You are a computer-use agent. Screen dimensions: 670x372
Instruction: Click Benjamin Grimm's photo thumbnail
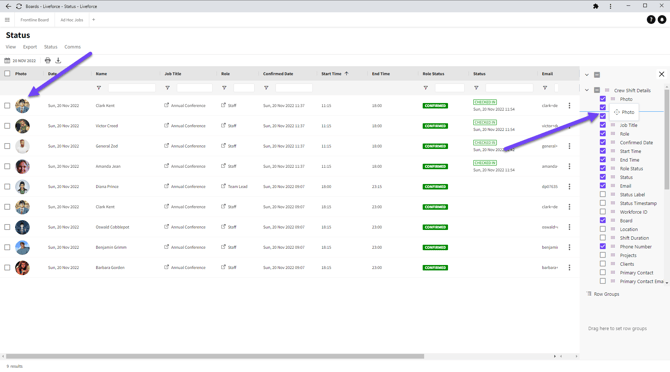22,247
